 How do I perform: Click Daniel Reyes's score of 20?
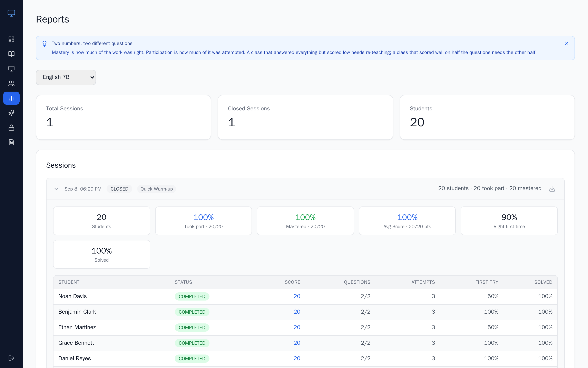coord(297,358)
